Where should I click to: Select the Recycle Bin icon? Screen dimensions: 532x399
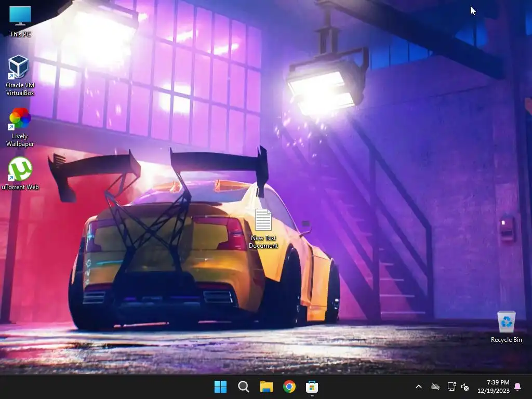click(506, 326)
